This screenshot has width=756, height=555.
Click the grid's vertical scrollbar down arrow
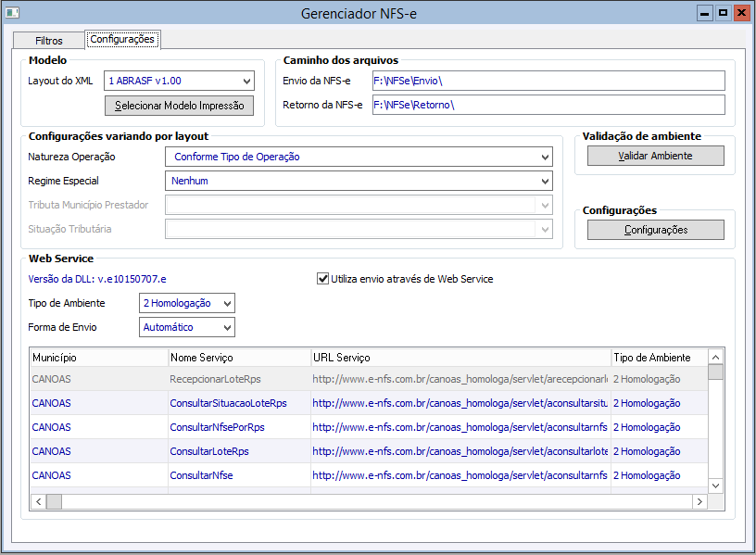click(715, 485)
